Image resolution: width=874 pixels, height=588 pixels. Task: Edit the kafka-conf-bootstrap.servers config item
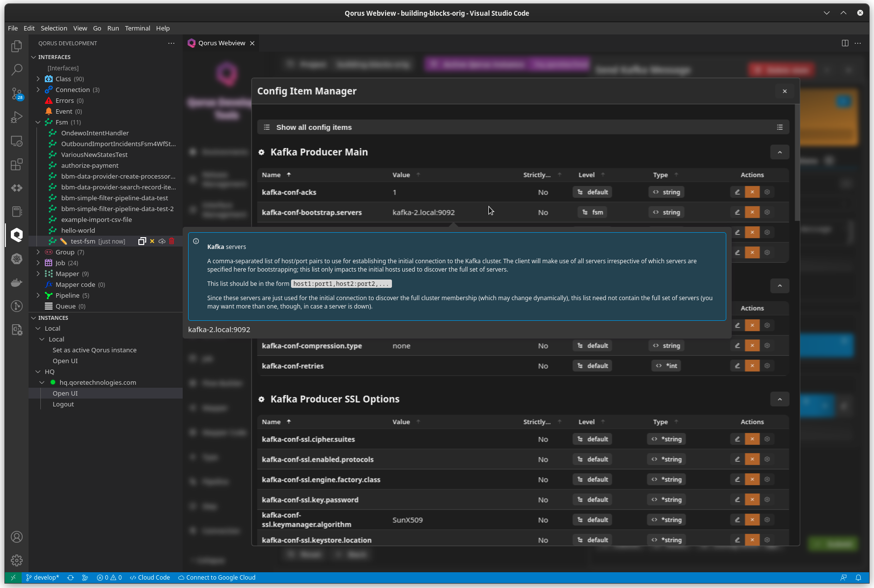[x=737, y=213]
